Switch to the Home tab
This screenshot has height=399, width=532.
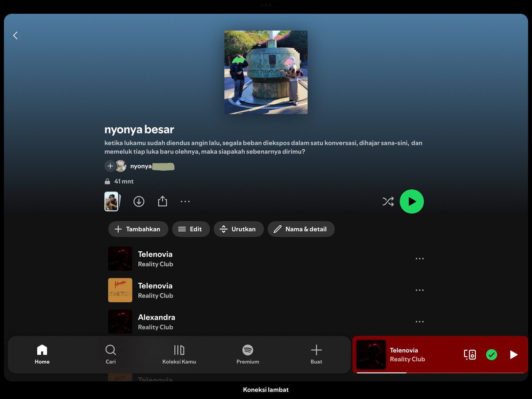click(42, 355)
